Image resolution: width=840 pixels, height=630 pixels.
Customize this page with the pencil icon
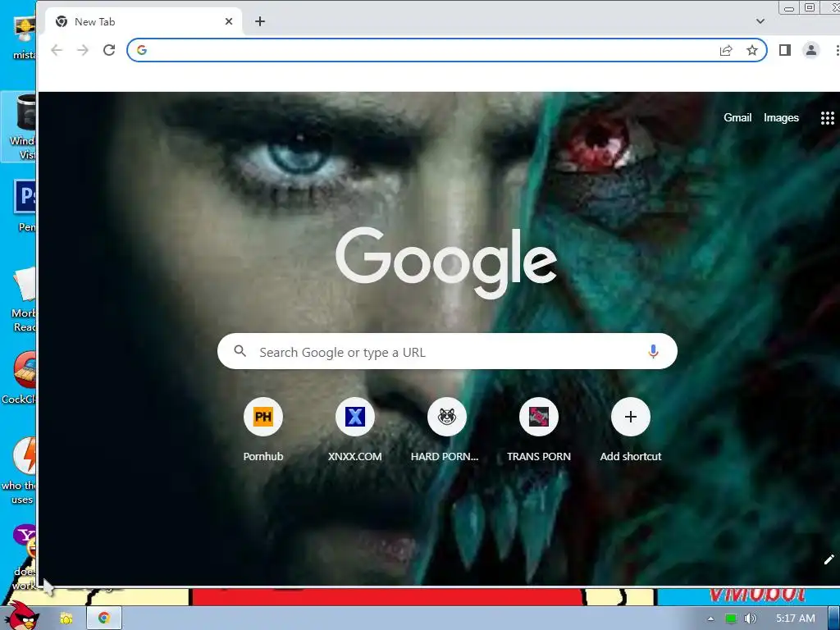pos(829,559)
